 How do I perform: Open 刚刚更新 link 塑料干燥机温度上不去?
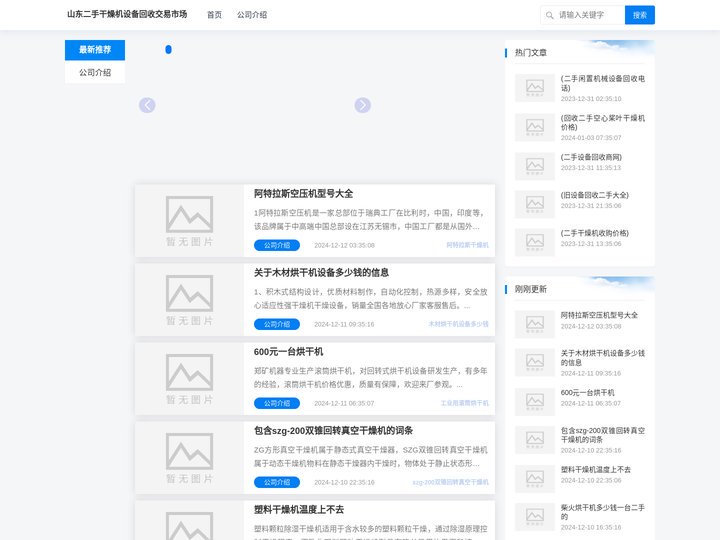(x=596, y=469)
